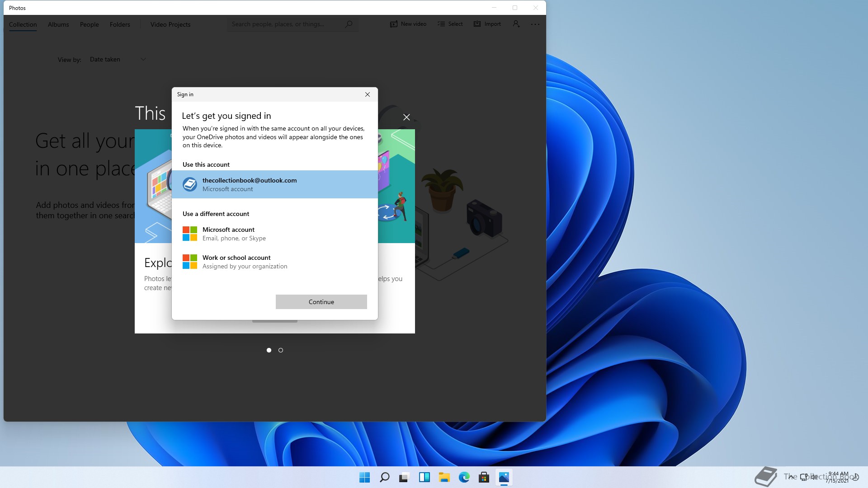Image resolution: width=868 pixels, height=488 pixels.
Task: Open the People tab
Action: [x=90, y=24]
